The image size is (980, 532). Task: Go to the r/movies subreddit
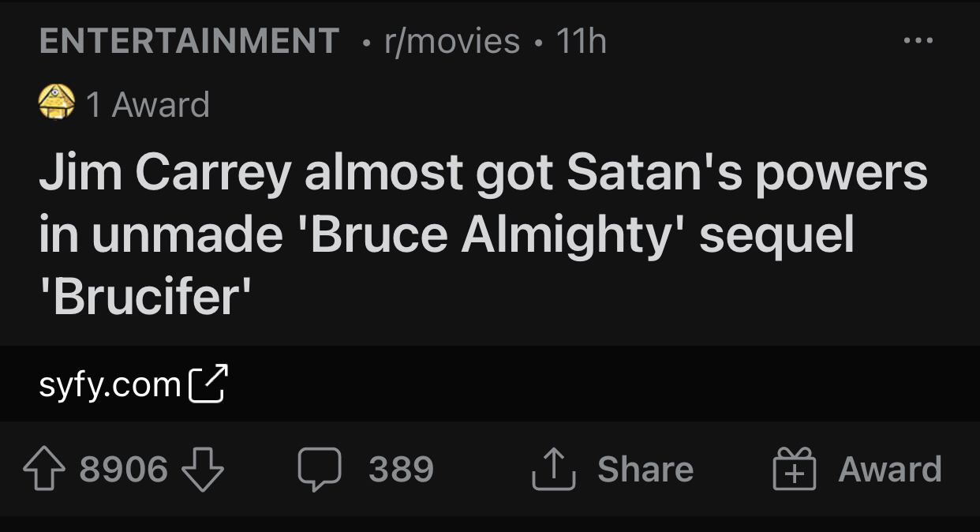coord(452,41)
